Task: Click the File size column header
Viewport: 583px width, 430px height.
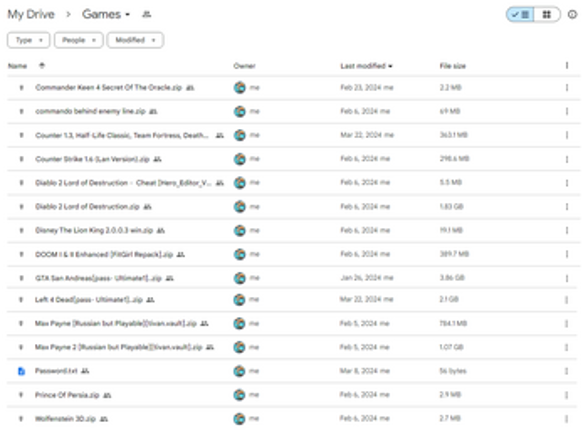Action: pos(452,66)
